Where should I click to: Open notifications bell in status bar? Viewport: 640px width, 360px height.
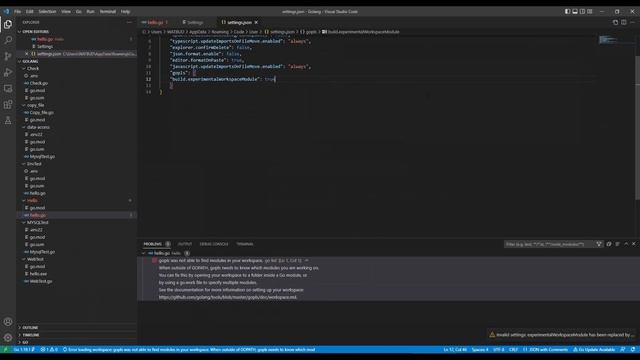click(633, 350)
